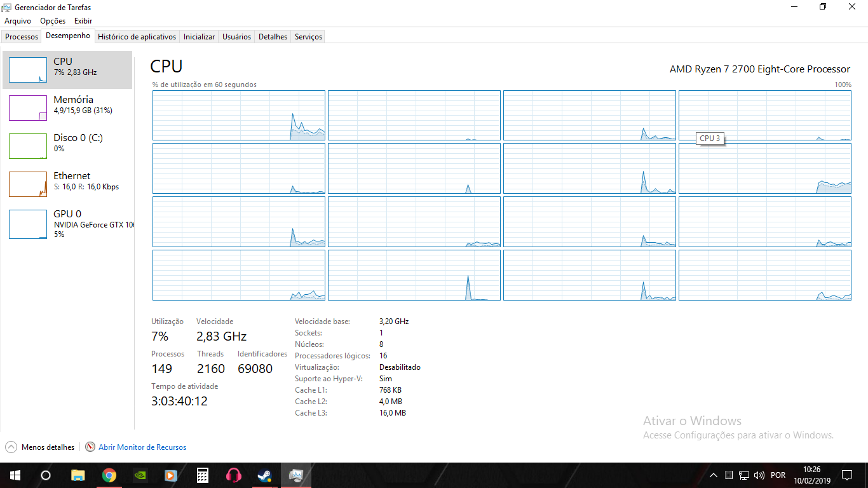Open Google Chrome from the taskbar
Viewport: 868px width, 488px height.
[x=109, y=475]
